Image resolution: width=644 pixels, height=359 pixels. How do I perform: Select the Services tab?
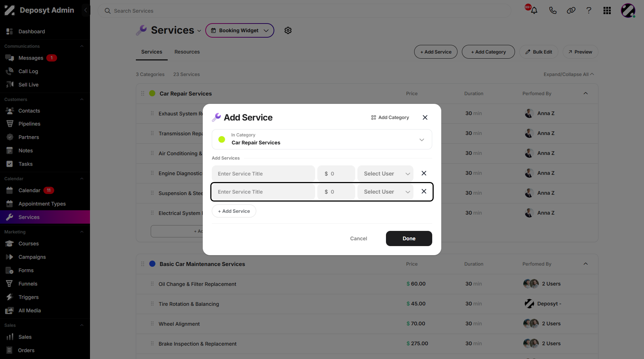(x=152, y=52)
